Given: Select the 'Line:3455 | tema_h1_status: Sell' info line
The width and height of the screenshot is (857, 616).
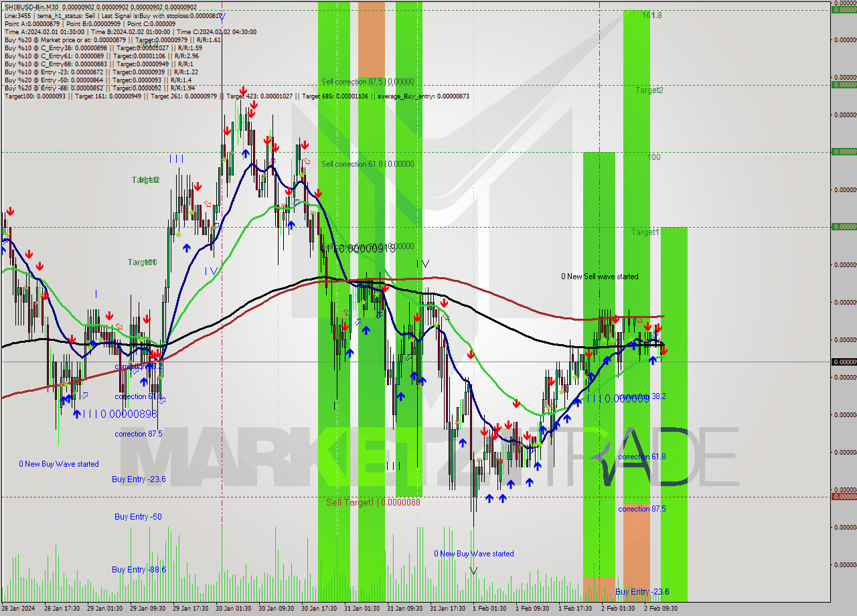Looking at the screenshot, I should point(114,15).
